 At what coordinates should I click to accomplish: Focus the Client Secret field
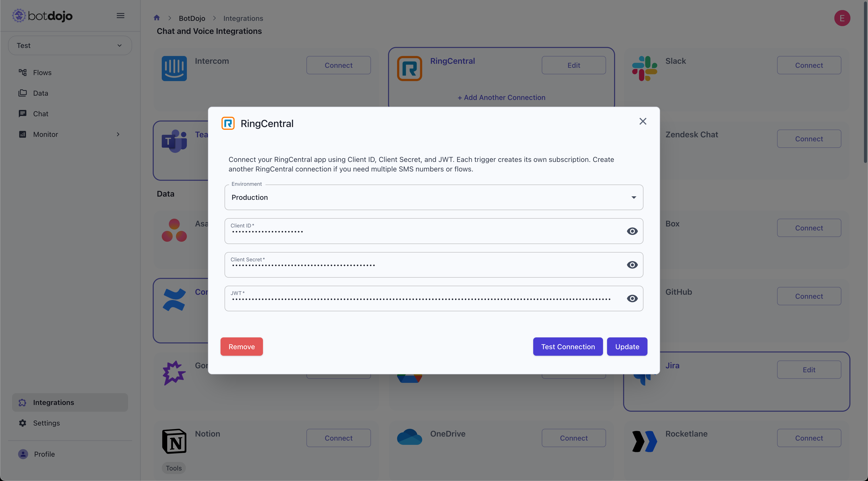click(x=434, y=265)
